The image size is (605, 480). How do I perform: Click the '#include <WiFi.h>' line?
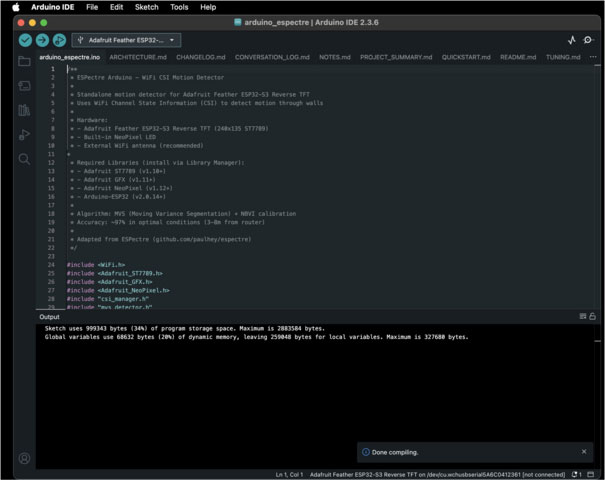click(96, 265)
